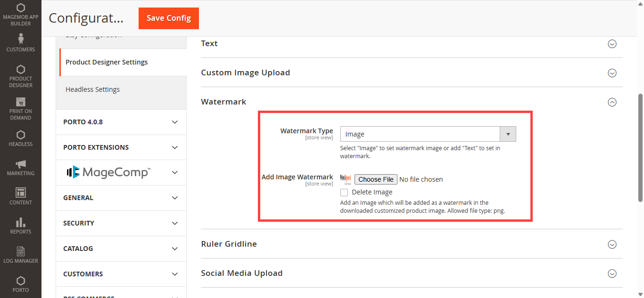The width and height of the screenshot is (644, 298).
Task: Open Log Manager sidebar icon
Action: pos(21,251)
